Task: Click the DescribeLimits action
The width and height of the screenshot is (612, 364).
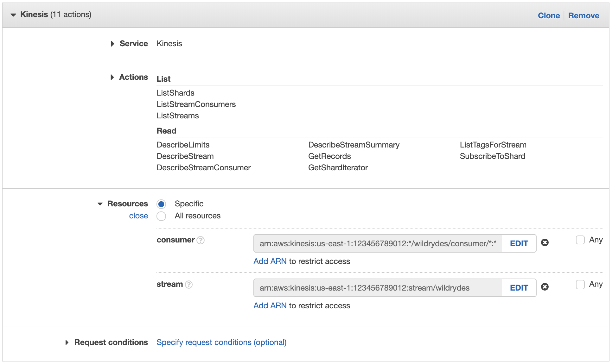Action: (183, 145)
